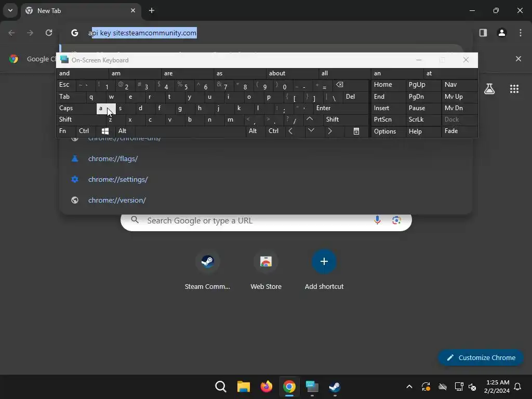Start voice search with microphone icon
The width and height of the screenshot is (532, 399).
377,220
